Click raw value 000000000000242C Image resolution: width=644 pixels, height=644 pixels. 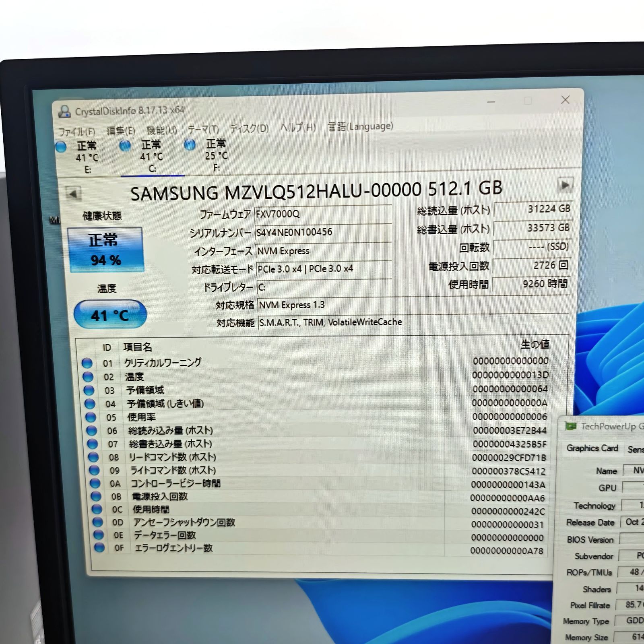pos(508,511)
